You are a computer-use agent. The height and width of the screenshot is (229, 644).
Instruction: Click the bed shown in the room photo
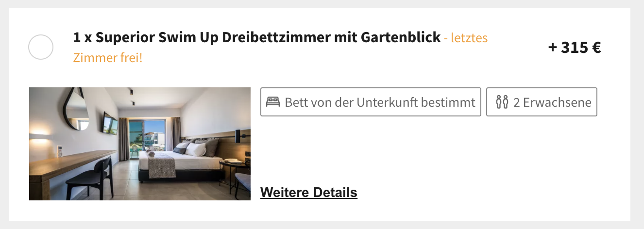180,162
